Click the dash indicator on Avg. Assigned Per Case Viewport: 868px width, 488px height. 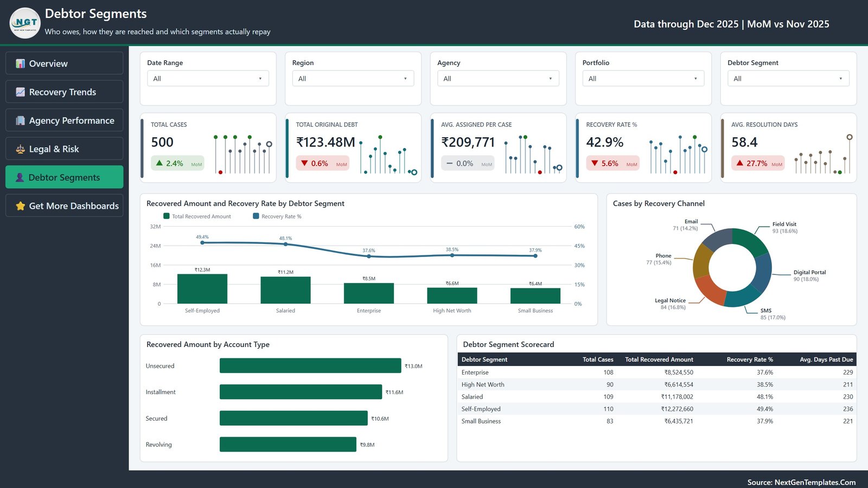(449, 163)
